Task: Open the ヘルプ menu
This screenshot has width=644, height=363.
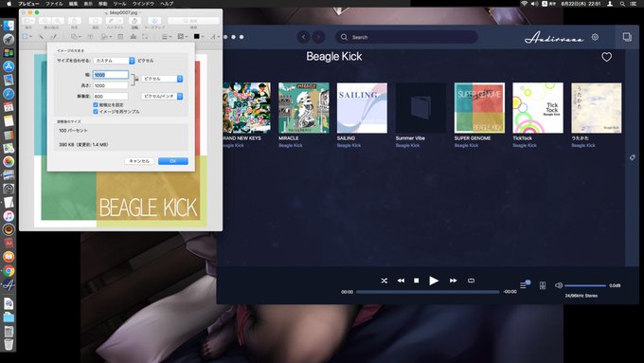Action: tap(167, 4)
